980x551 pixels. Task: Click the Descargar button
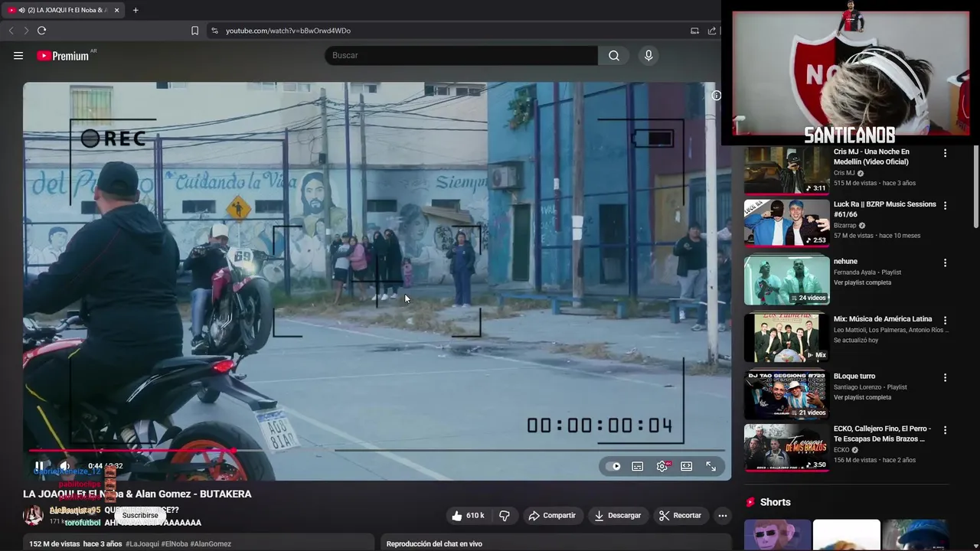pos(618,516)
